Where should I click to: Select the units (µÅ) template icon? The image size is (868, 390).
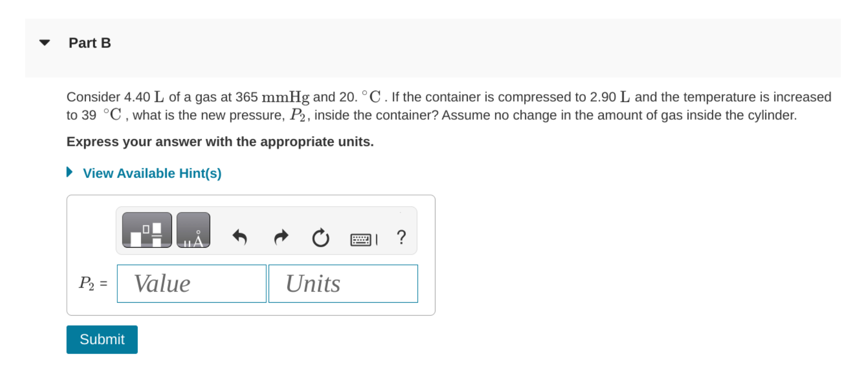pos(193,230)
